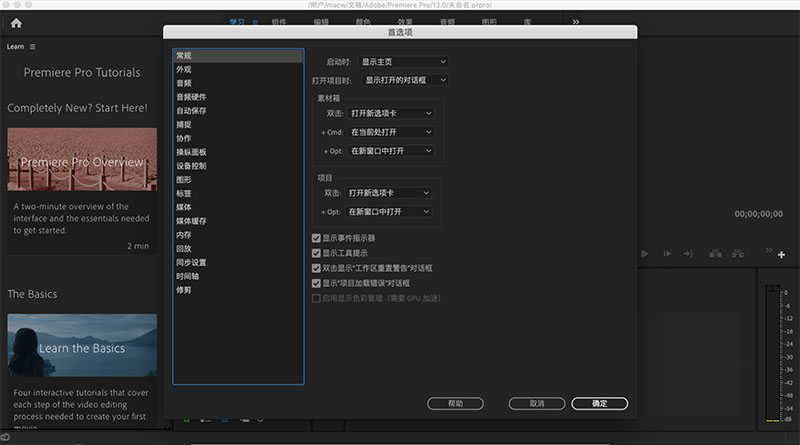
Task: Toggle the 显示工具提示 checkbox
Action: (x=316, y=253)
